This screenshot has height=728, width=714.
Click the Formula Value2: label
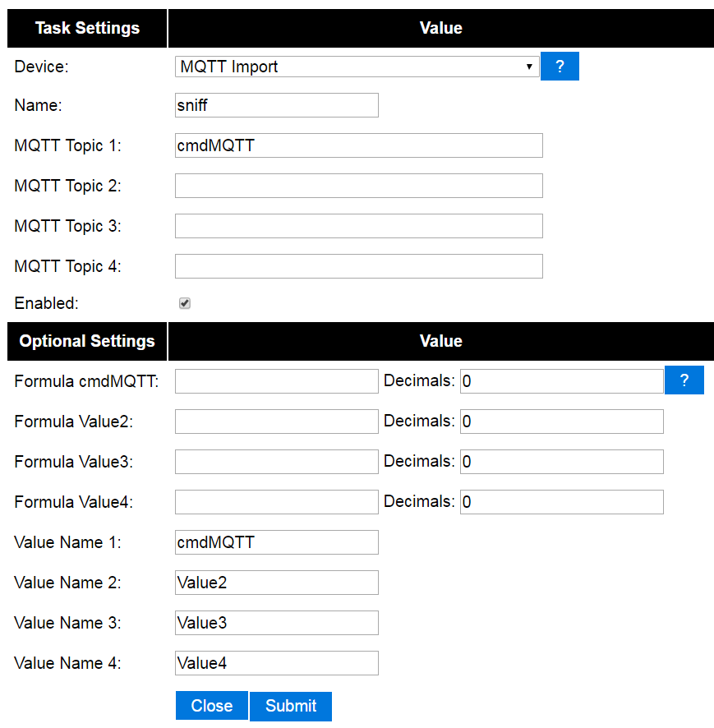pyautogui.click(x=74, y=422)
